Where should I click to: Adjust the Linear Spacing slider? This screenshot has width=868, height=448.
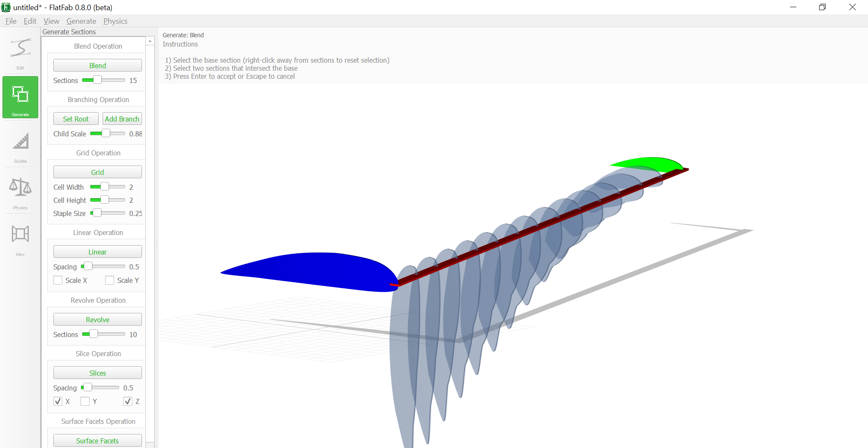[88, 266]
